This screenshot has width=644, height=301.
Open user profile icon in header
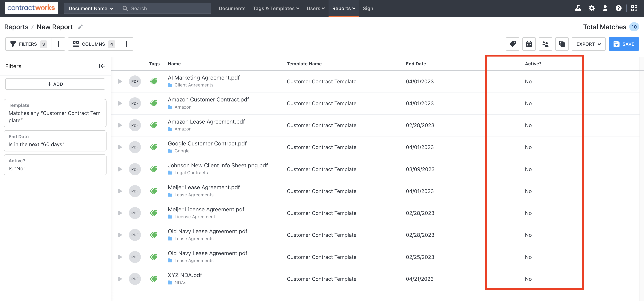pyautogui.click(x=605, y=8)
